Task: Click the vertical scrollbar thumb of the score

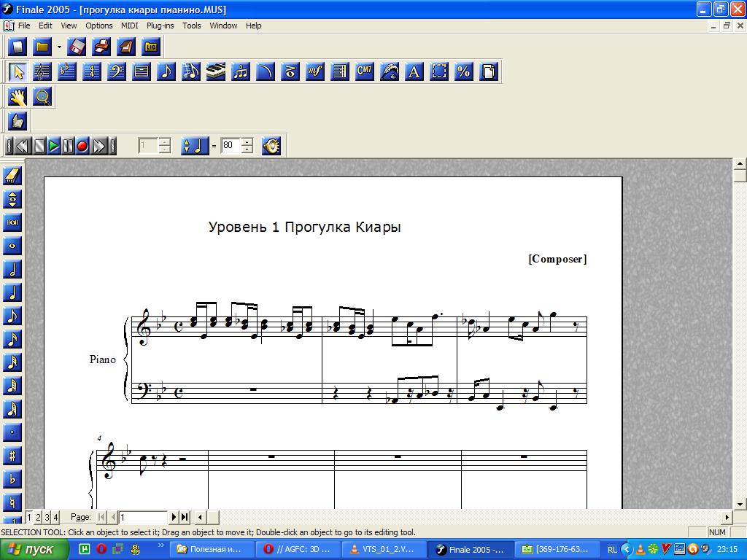Action: click(740, 175)
